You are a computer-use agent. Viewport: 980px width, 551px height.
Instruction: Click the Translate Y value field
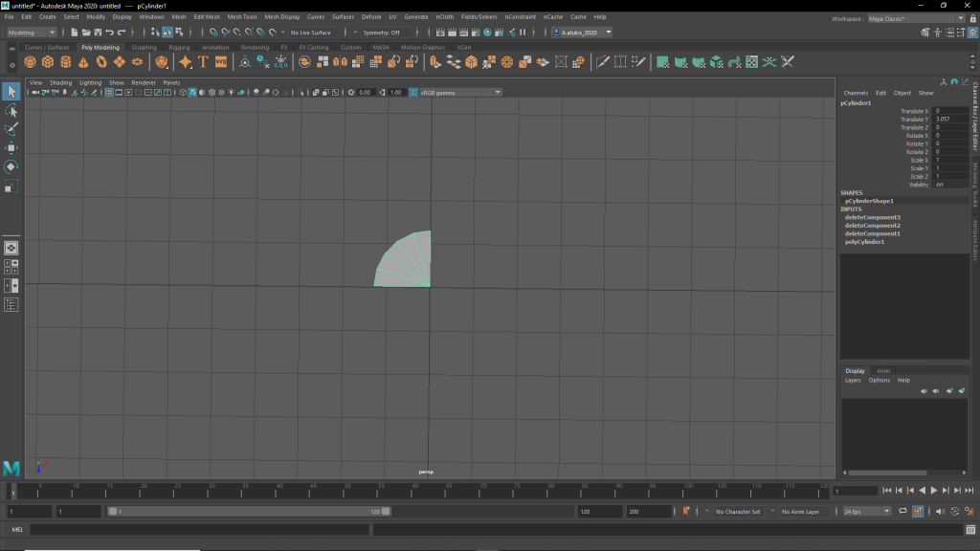(950, 119)
